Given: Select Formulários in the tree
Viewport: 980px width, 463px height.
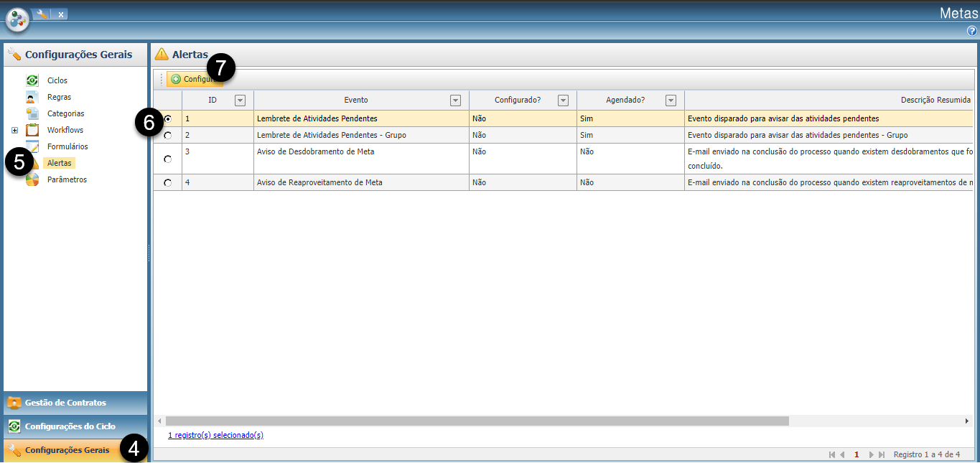Looking at the screenshot, I should pyautogui.click(x=67, y=146).
